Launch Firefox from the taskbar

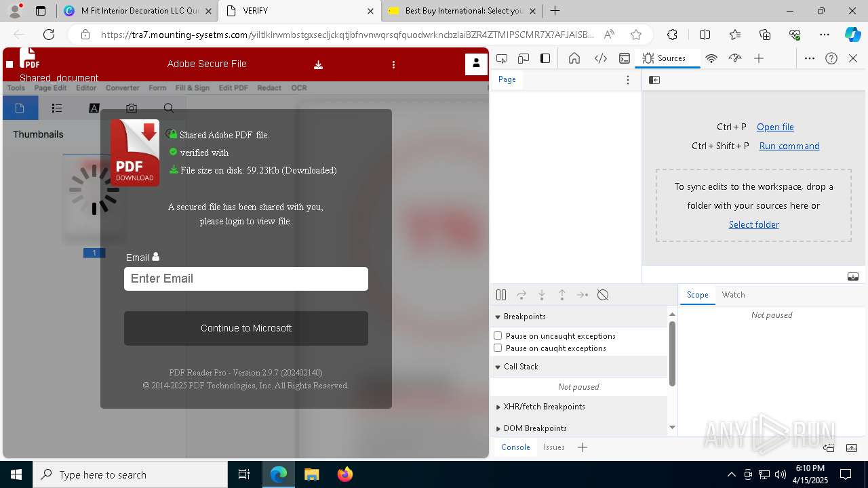click(344, 474)
